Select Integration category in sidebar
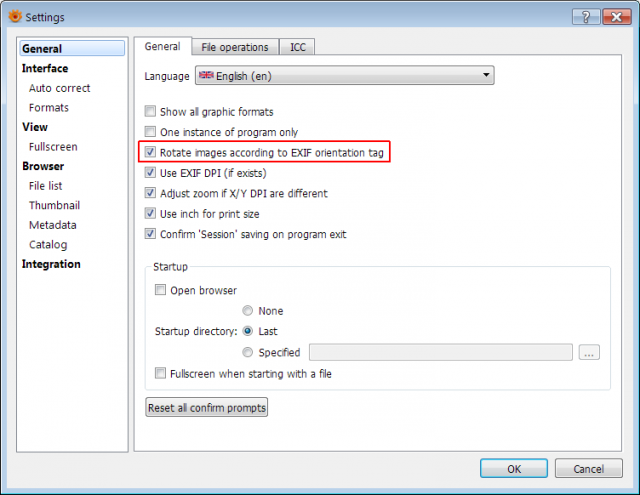 pos(51,264)
